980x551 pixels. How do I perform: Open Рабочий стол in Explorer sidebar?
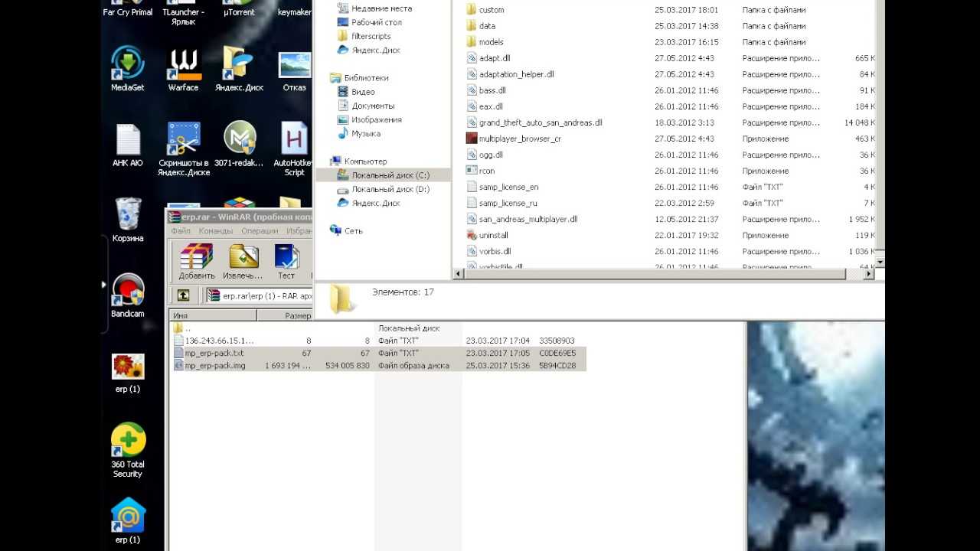(x=370, y=22)
